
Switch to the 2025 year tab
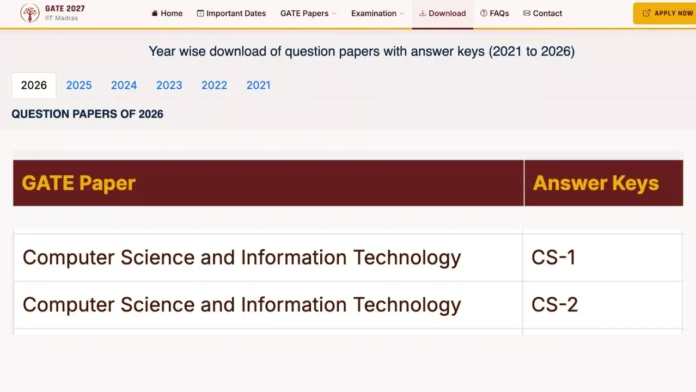tap(79, 85)
